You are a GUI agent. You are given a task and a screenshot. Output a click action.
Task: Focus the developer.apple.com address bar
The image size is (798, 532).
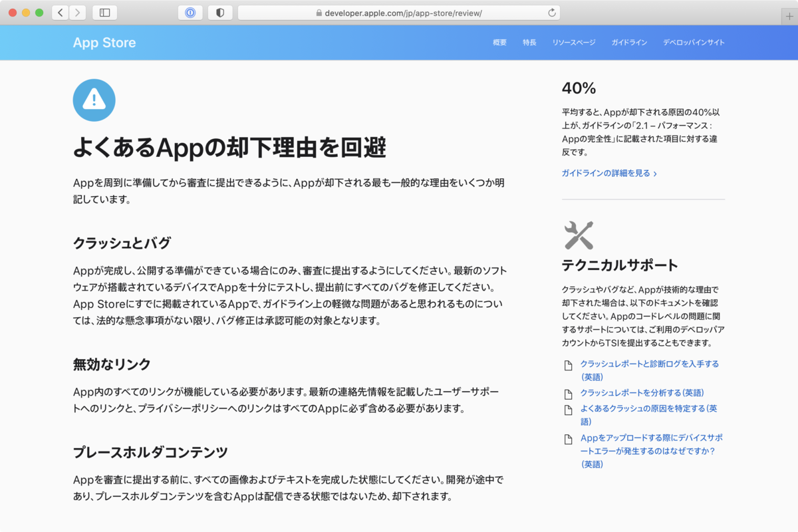(398, 13)
